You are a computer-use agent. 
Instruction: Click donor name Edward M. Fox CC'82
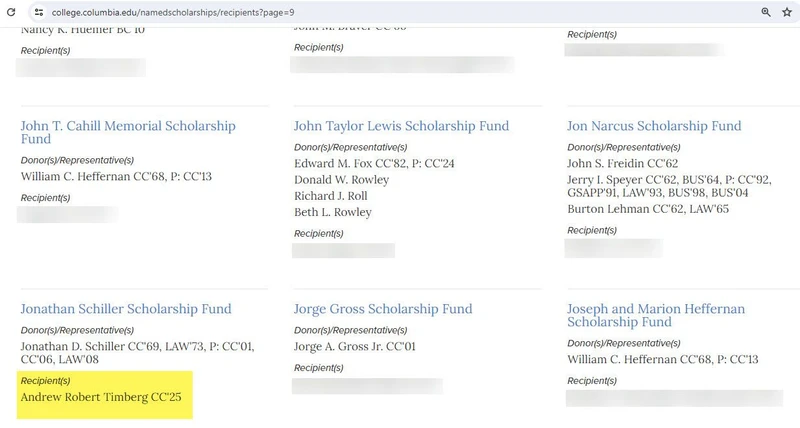(374, 163)
